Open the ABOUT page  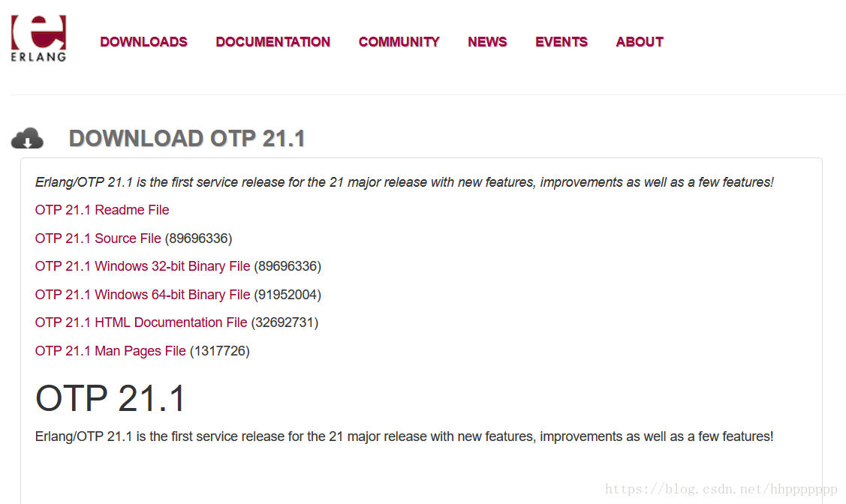point(640,42)
